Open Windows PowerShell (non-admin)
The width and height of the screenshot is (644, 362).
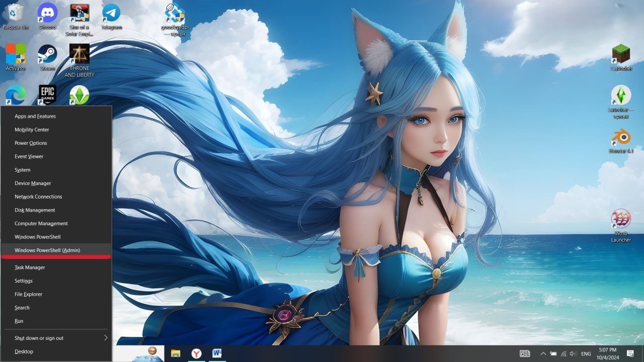coord(56,237)
